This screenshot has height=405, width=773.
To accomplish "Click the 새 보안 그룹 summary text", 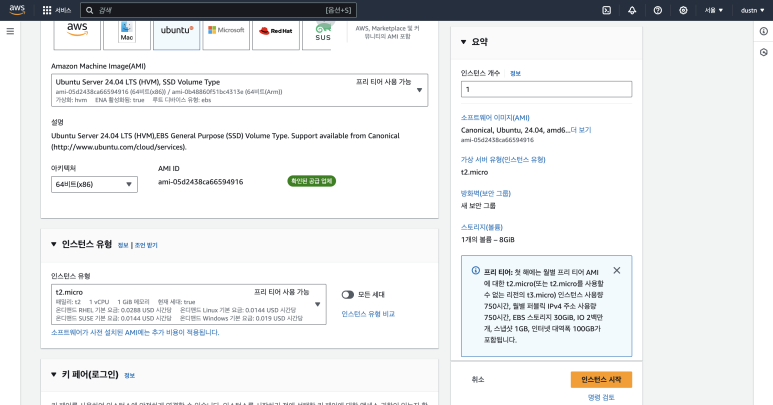I will point(478,206).
